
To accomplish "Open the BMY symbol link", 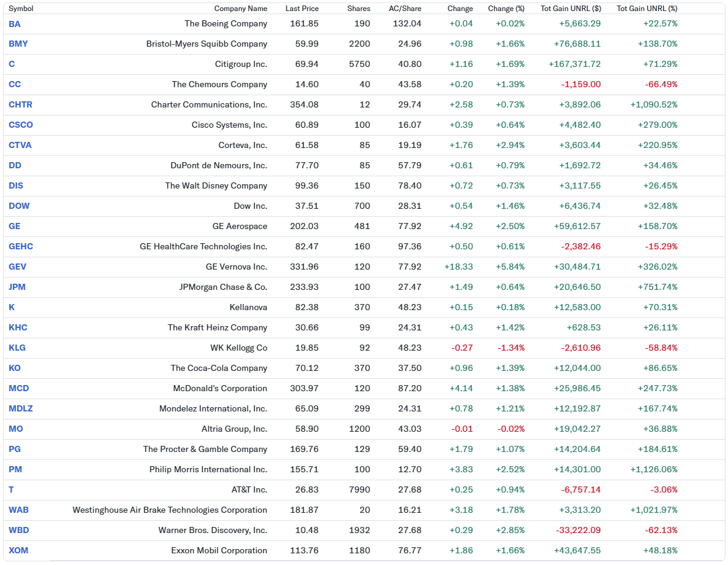I will pyautogui.click(x=18, y=44).
